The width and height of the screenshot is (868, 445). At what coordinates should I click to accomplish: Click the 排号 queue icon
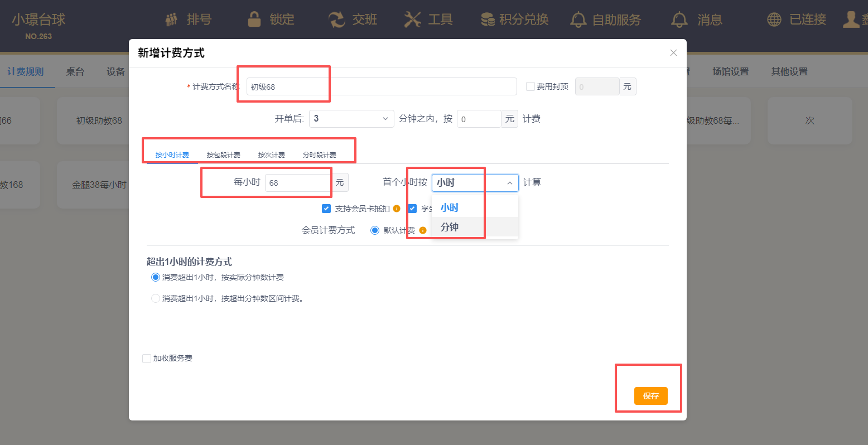click(172, 20)
